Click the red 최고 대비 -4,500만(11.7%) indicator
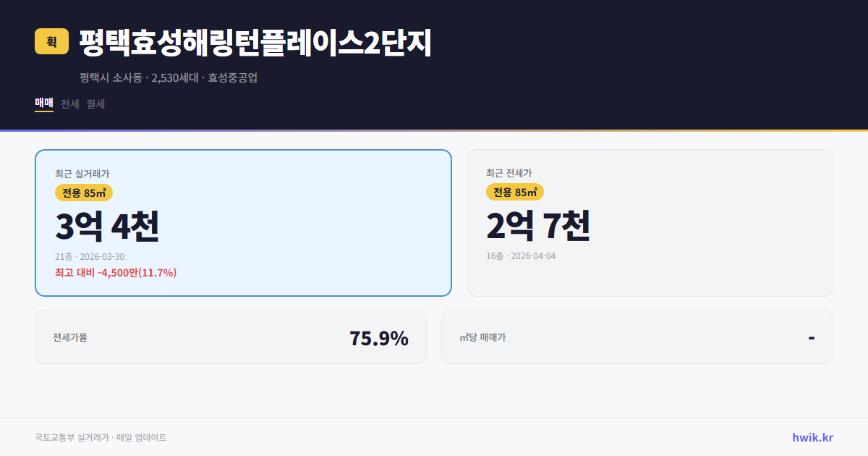868x456 pixels. 114,273
